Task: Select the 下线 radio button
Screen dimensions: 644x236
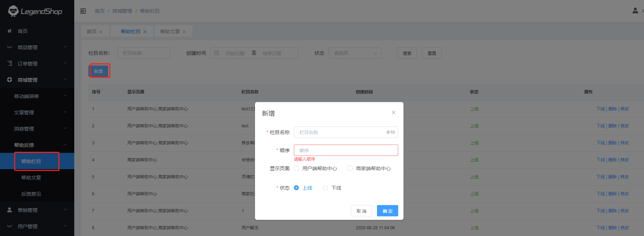Action: point(325,188)
